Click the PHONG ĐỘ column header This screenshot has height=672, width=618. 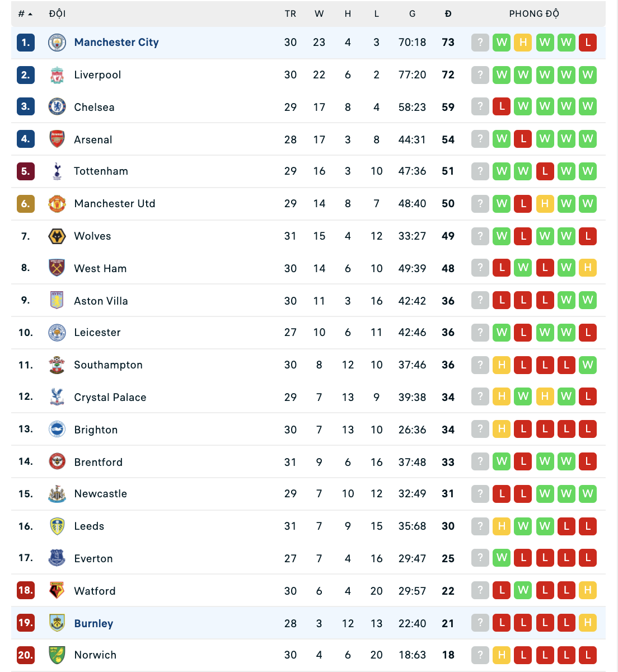click(x=534, y=14)
